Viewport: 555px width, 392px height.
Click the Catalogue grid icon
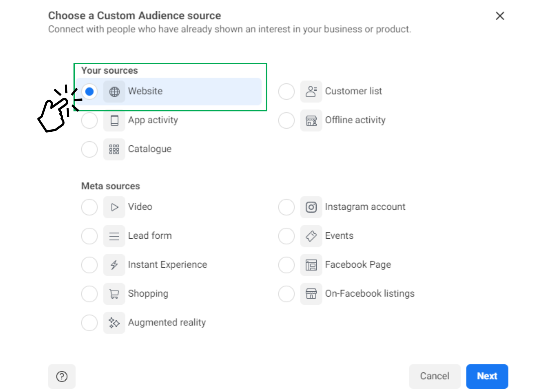114,149
